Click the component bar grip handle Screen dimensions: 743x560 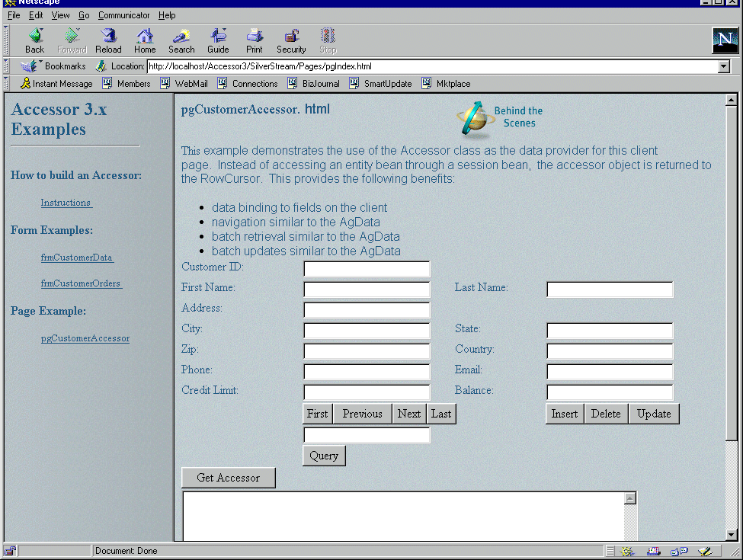coord(610,551)
